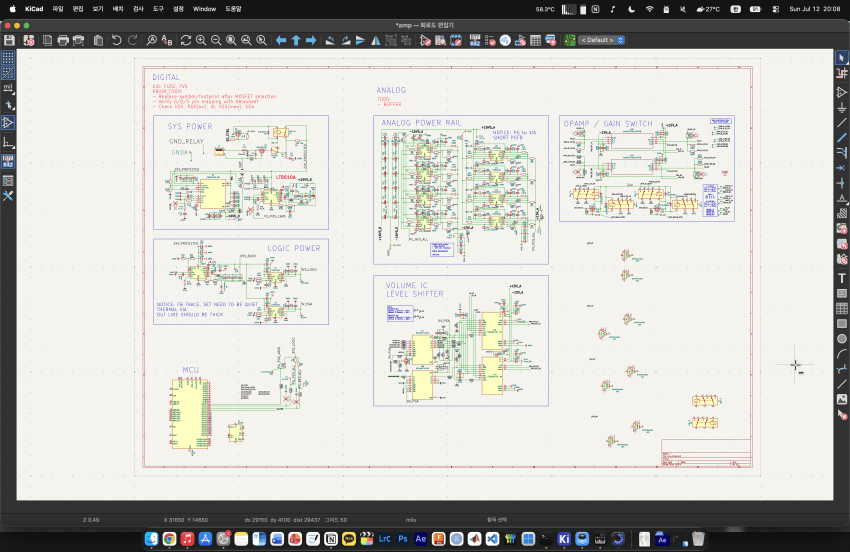Toggle crosshair cursor shape

pyautogui.click(x=8, y=105)
